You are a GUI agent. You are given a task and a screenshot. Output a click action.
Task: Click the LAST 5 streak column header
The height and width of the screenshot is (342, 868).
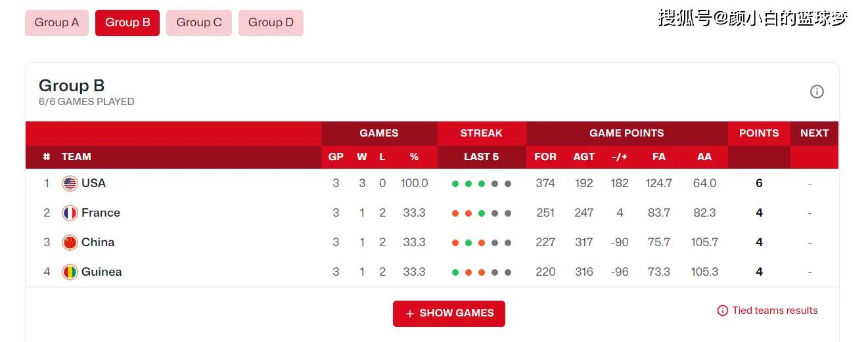point(481,157)
